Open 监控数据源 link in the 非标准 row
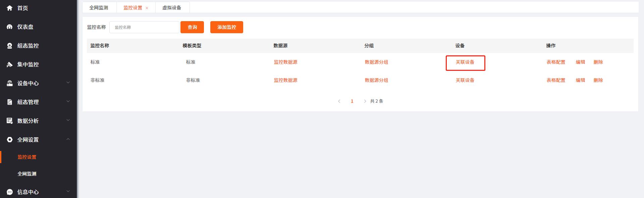Screen dimensions: 644x198 pyautogui.click(x=285, y=80)
